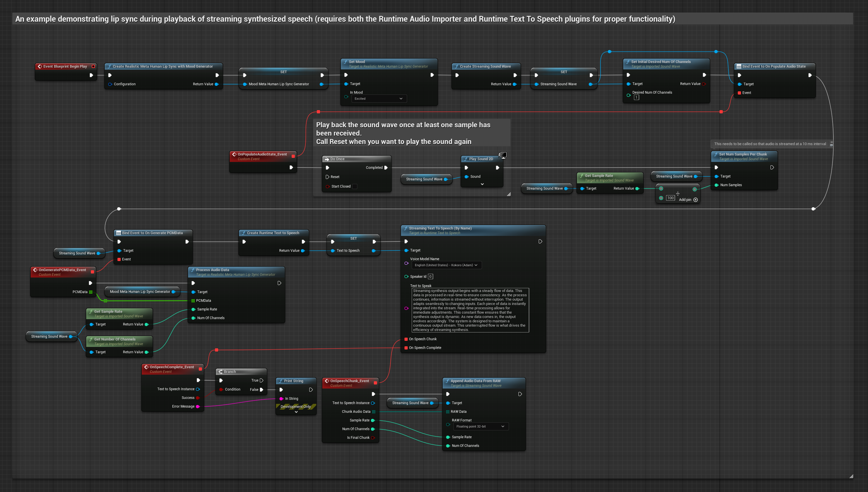Click the Bind Event to On Generate PCMData icon
Image resolution: width=868 pixels, height=492 pixels.
[118, 233]
